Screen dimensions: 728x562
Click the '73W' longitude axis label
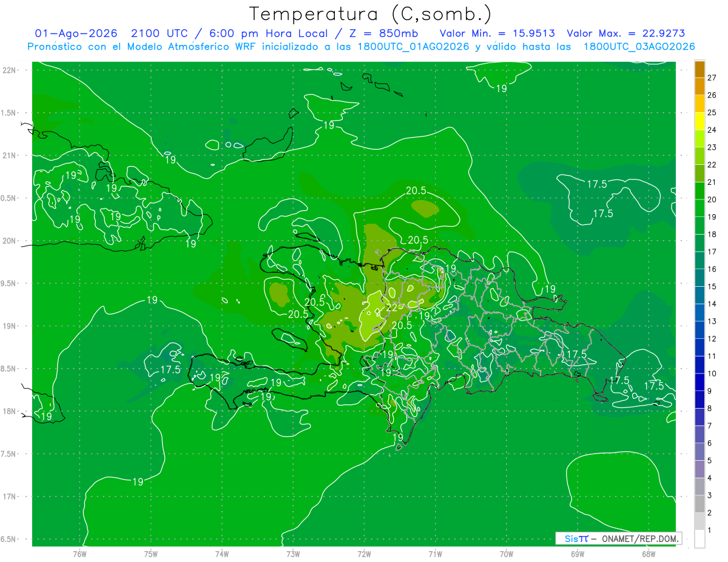293,554
